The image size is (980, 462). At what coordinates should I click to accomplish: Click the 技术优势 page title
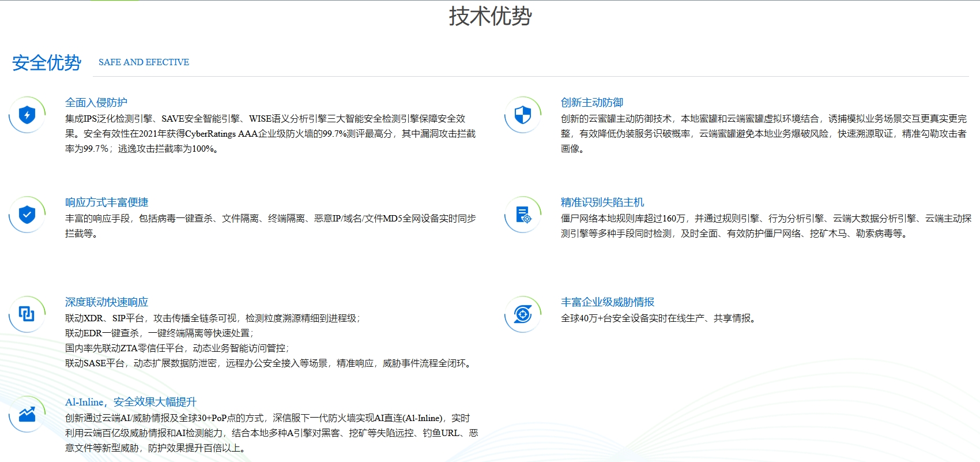[490, 16]
